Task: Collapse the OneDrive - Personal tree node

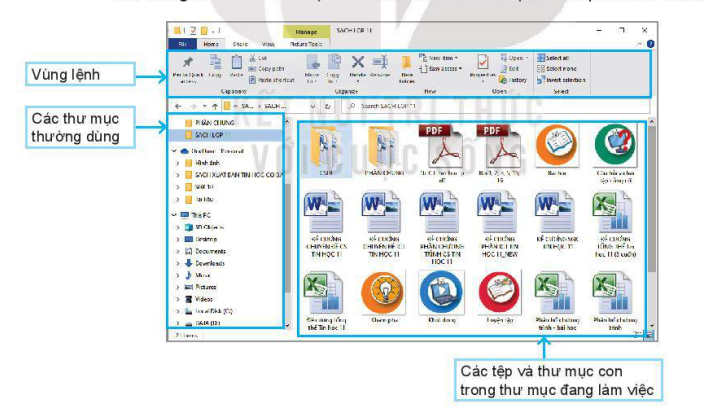Action: click(174, 151)
